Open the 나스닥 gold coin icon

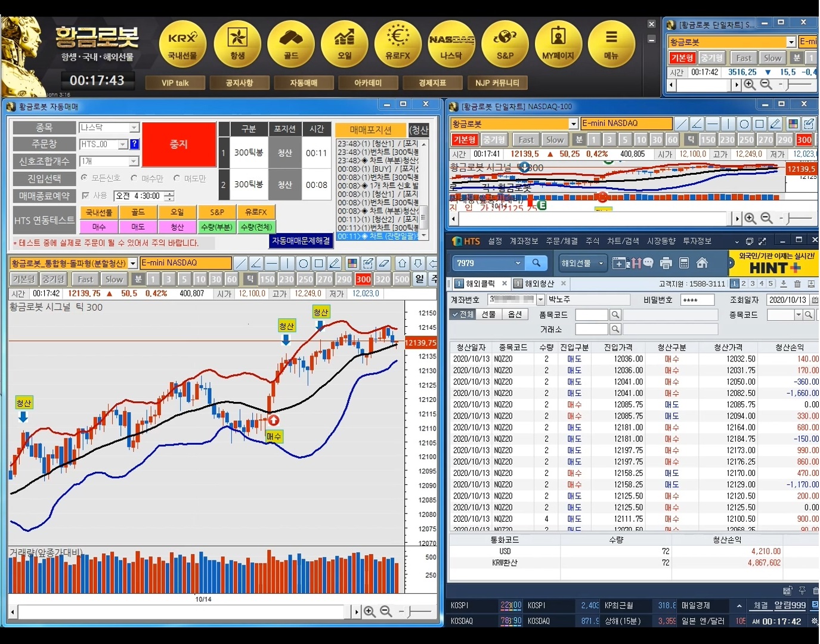tap(451, 44)
